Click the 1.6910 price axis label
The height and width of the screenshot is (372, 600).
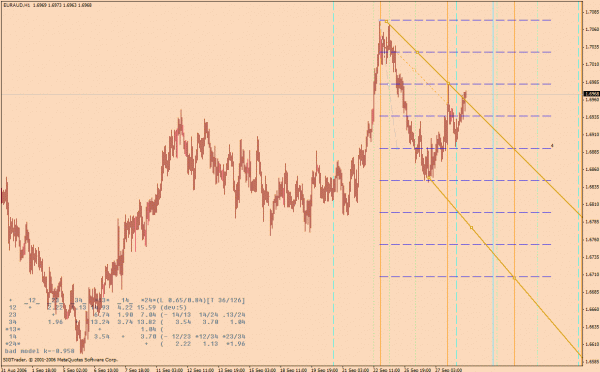coord(592,134)
